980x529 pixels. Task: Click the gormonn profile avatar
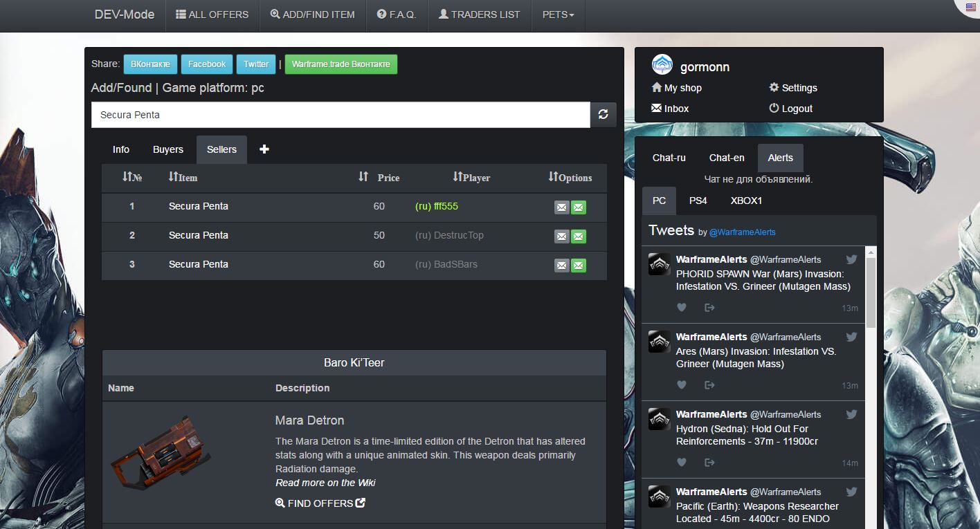tap(662, 64)
